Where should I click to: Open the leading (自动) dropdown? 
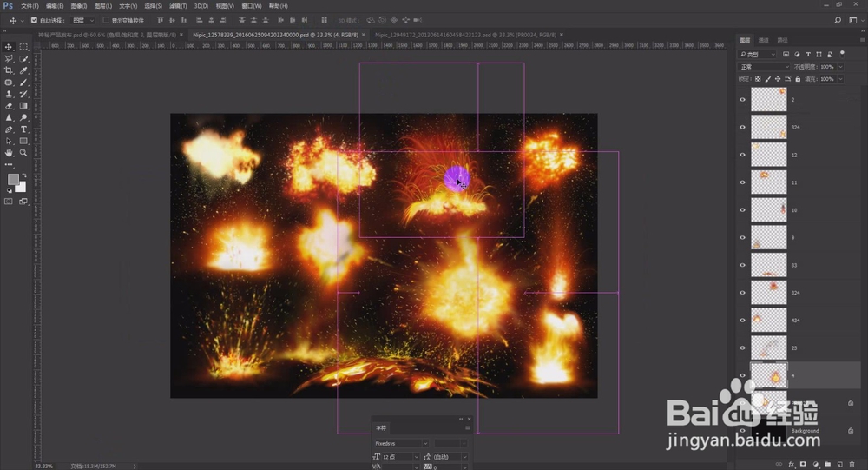tap(450, 457)
